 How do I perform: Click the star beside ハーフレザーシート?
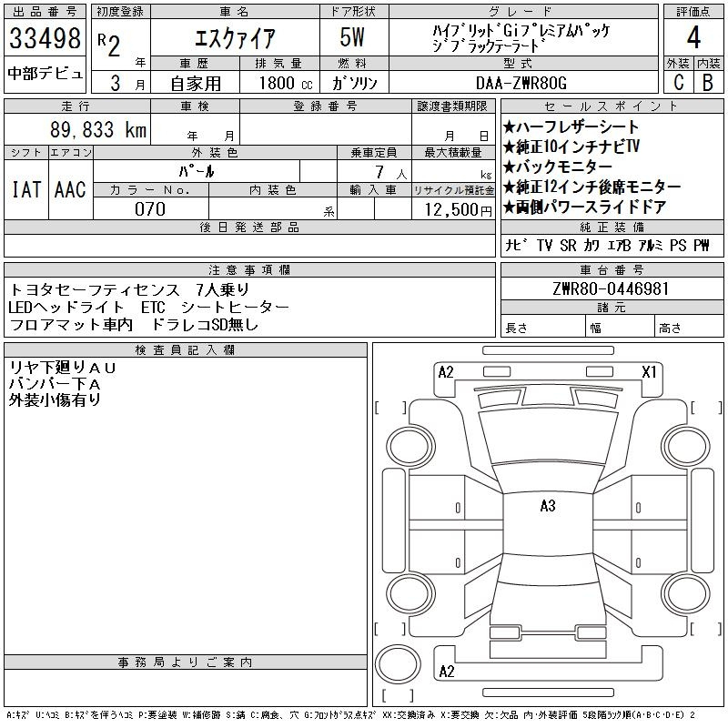pos(510,127)
